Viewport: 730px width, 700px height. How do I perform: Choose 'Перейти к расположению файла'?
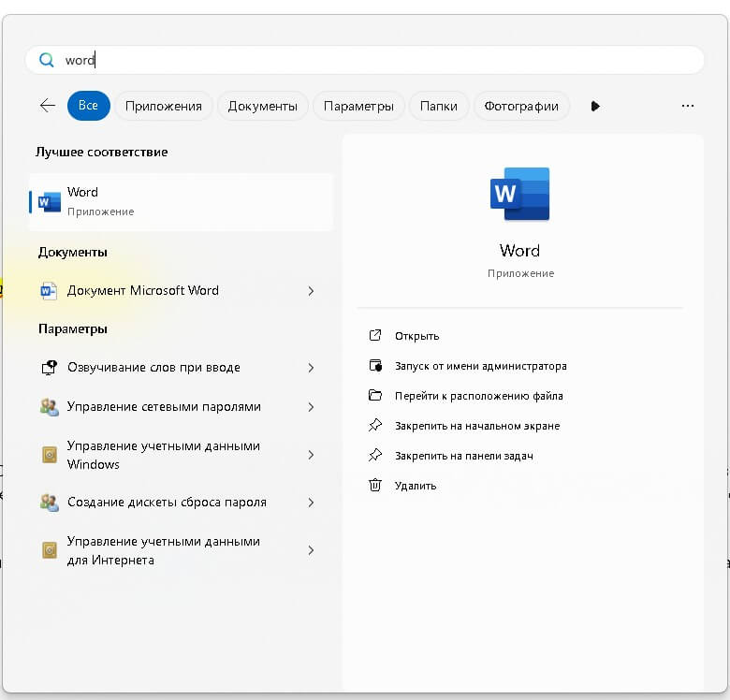click(x=479, y=396)
